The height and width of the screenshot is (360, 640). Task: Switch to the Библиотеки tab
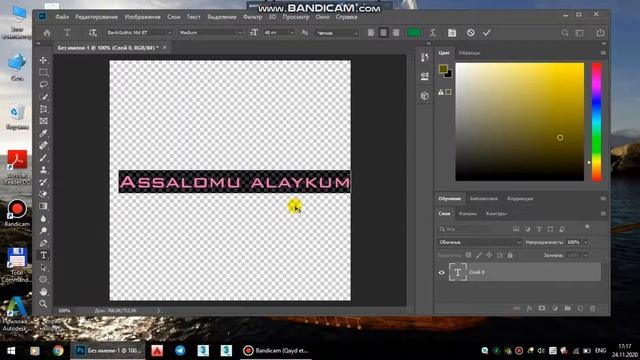point(484,198)
